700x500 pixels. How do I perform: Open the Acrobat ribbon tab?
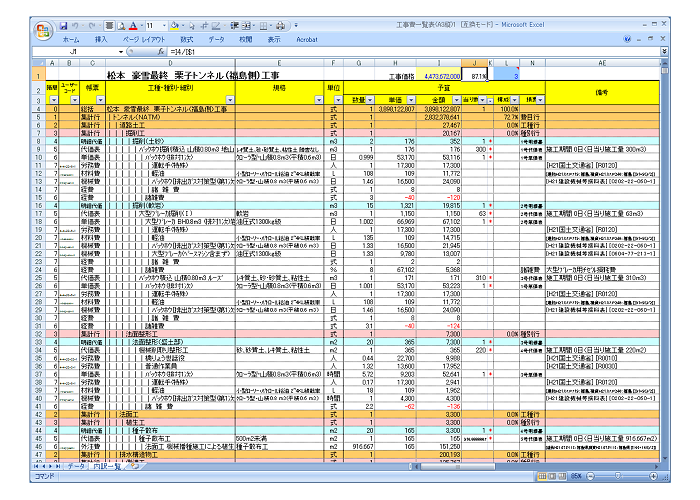307,40
